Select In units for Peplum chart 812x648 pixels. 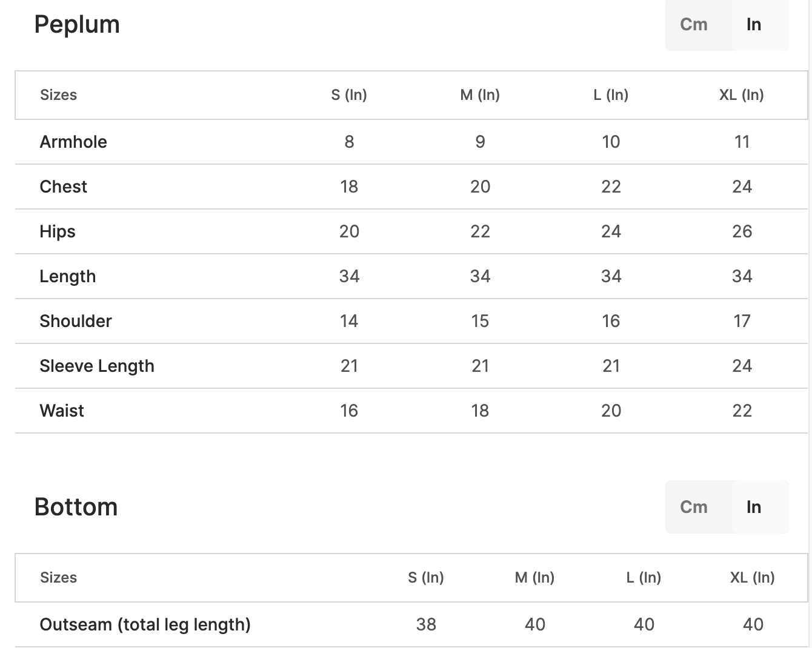[754, 24]
